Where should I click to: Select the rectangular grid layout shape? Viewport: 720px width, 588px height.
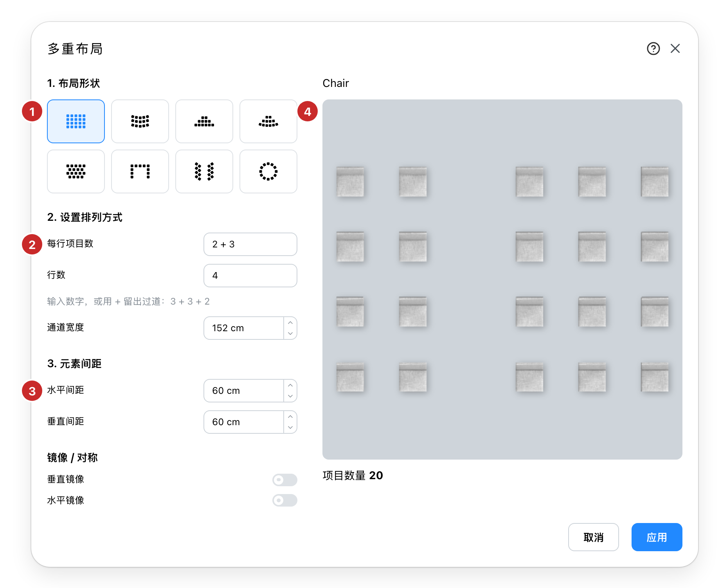click(76, 121)
